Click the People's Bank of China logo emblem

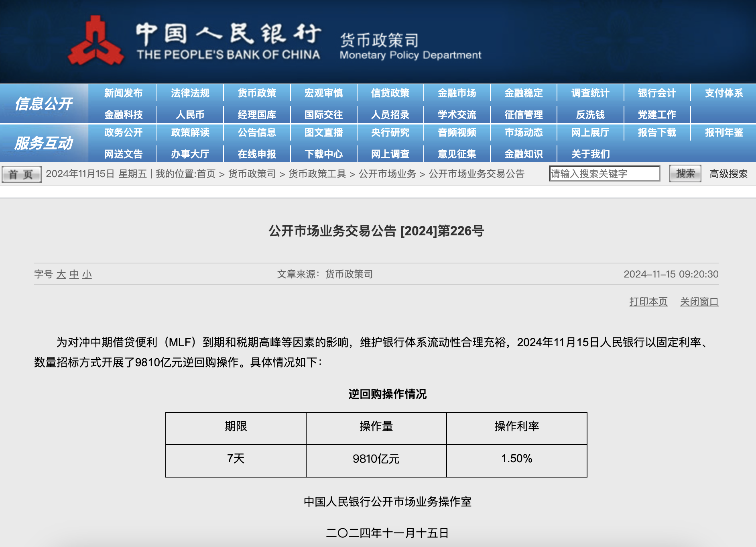96,41
